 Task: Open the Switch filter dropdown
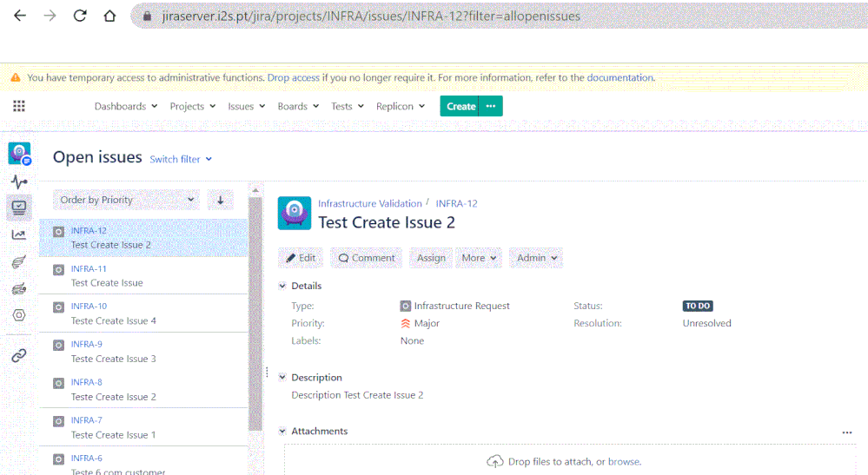coord(181,159)
